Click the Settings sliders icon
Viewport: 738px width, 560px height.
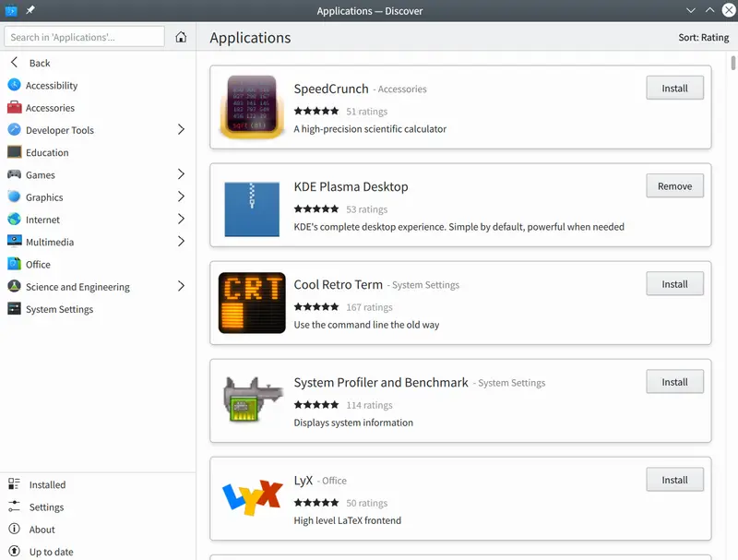pyautogui.click(x=14, y=506)
